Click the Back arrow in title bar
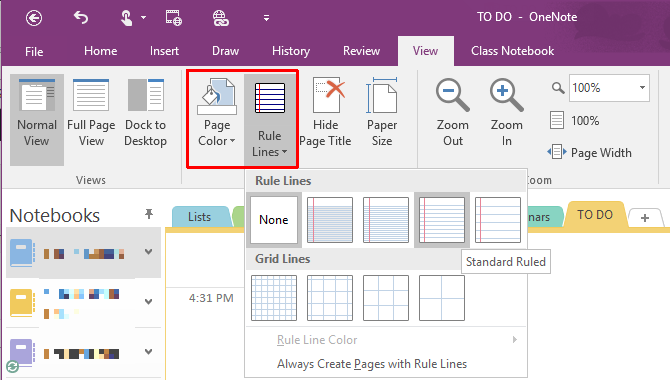Image resolution: width=670 pixels, height=380 pixels. pos(34,18)
